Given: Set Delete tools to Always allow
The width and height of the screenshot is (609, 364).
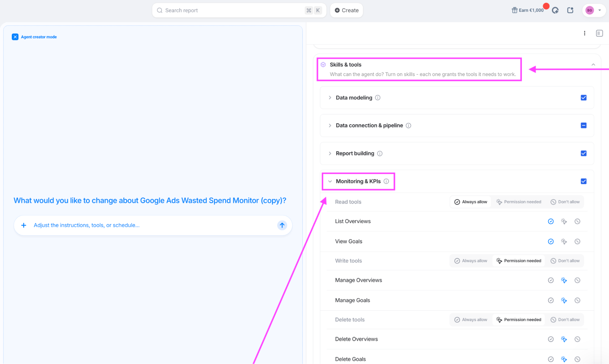Looking at the screenshot, I should click(471, 320).
